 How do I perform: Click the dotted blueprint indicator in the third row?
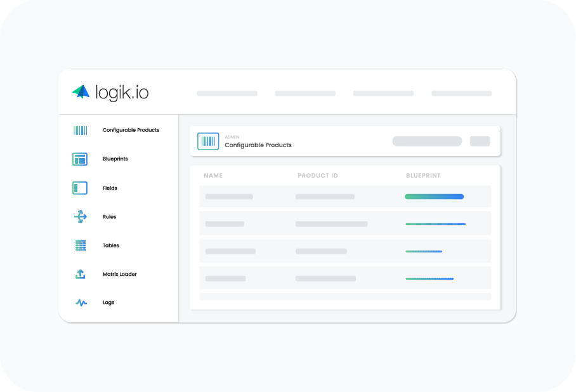coord(424,251)
